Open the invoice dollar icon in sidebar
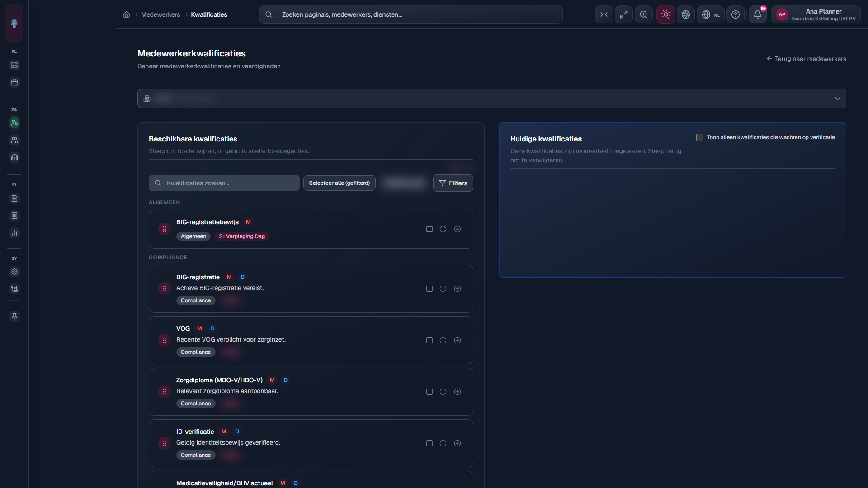 click(x=14, y=216)
